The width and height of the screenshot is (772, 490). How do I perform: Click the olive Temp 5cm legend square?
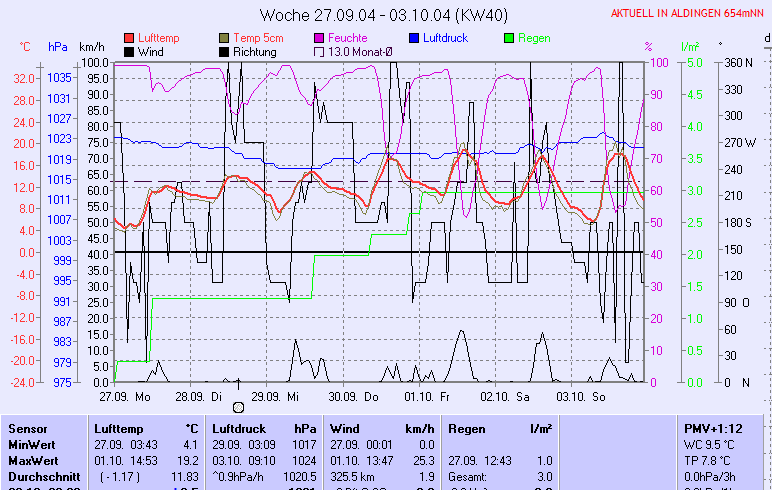click(x=225, y=38)
